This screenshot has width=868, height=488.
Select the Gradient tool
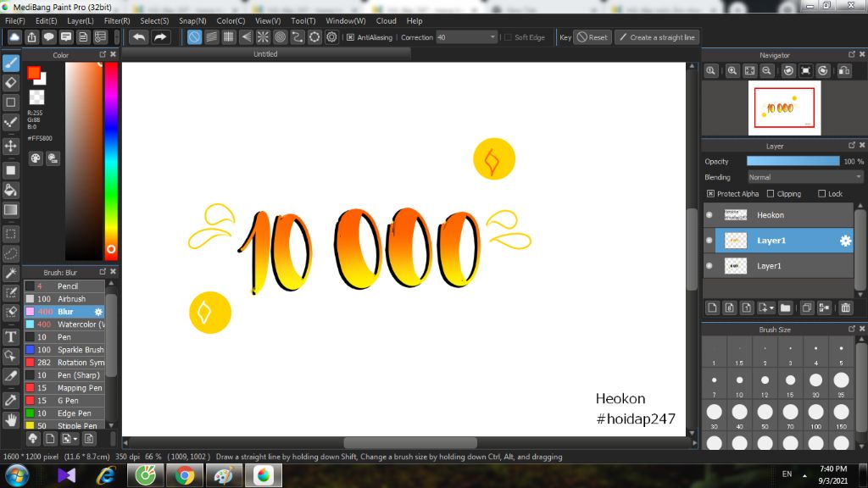click(x=10, y=210)
